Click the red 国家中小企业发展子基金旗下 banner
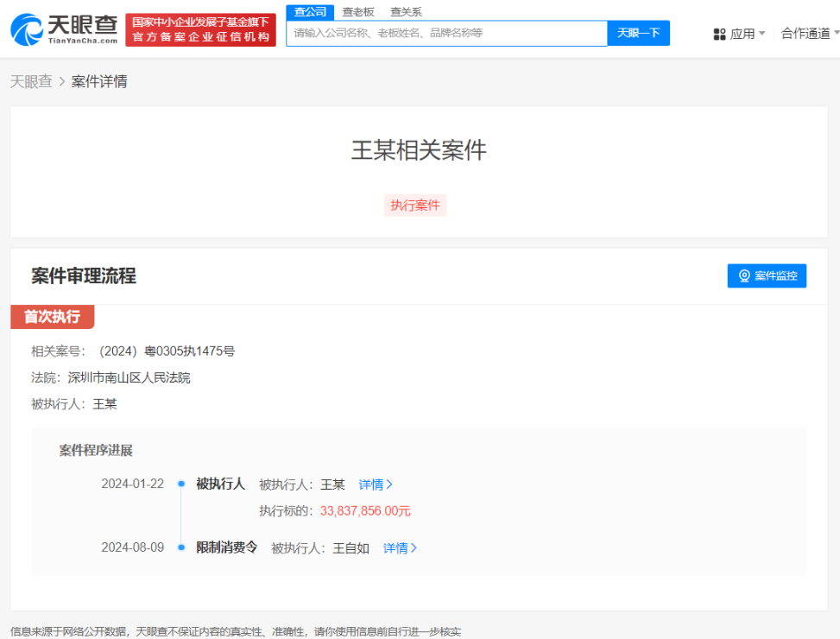 coord(200,30)
